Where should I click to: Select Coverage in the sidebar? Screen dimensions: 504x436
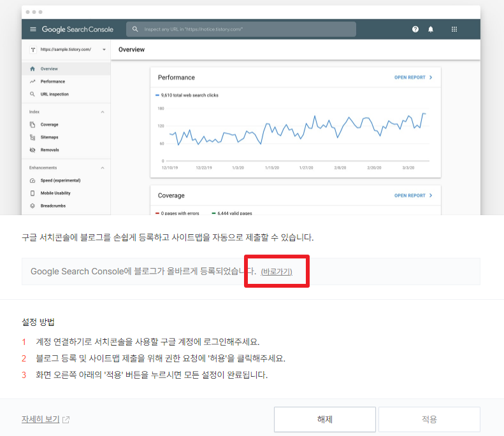(x=66, y=124)
